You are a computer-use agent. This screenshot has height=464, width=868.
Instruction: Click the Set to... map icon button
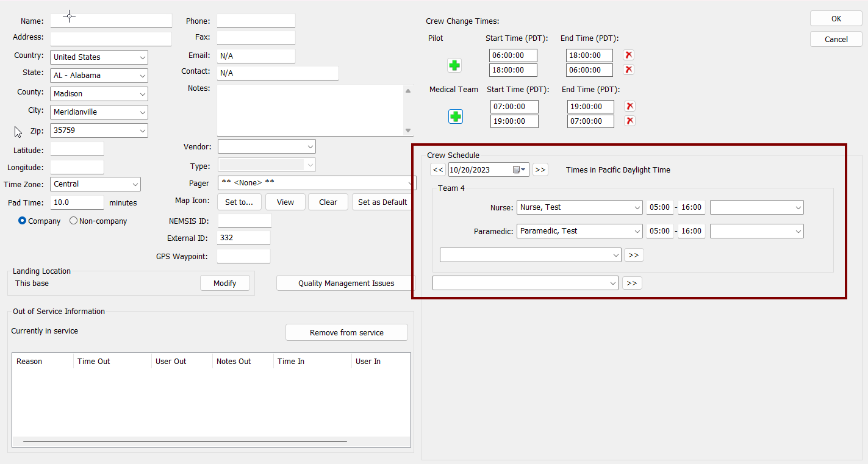pos(239,202)
